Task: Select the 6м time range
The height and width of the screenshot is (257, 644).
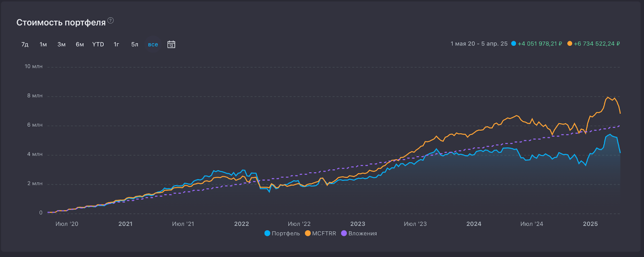Action: point(80,44)
